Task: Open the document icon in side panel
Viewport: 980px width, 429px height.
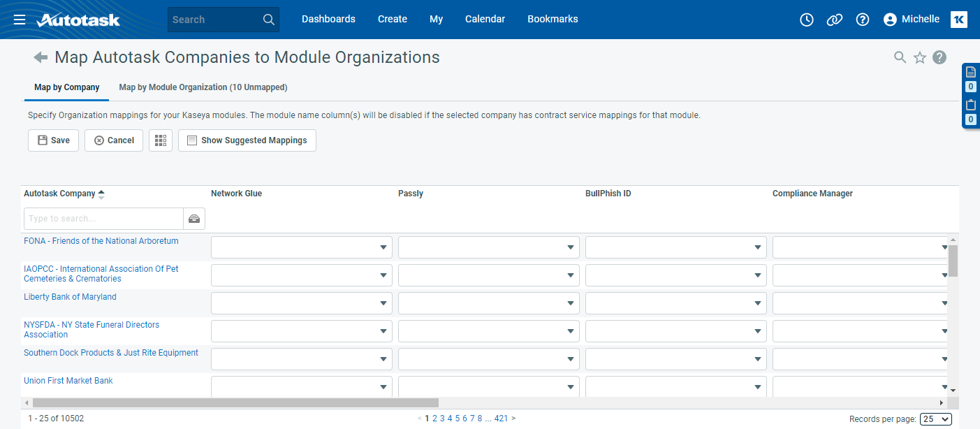Action: click(x=970, y=72)
